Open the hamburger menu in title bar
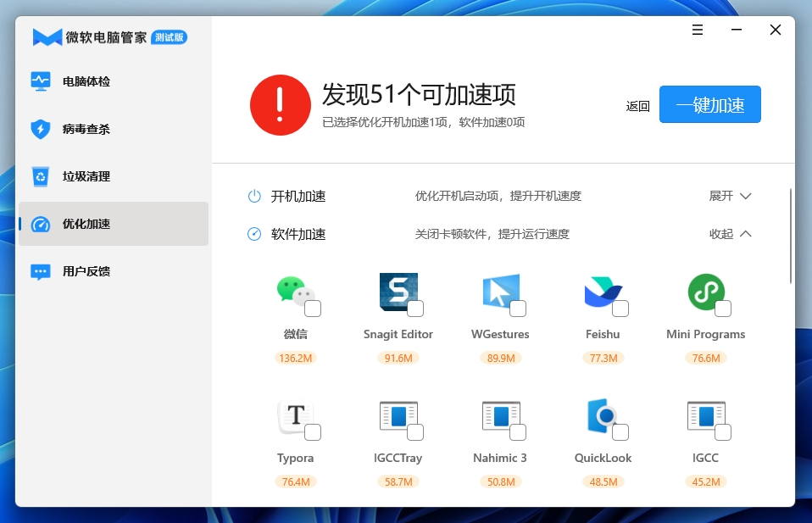The width and height of the screenshot is (812, 523). click(x=698, y=30)
